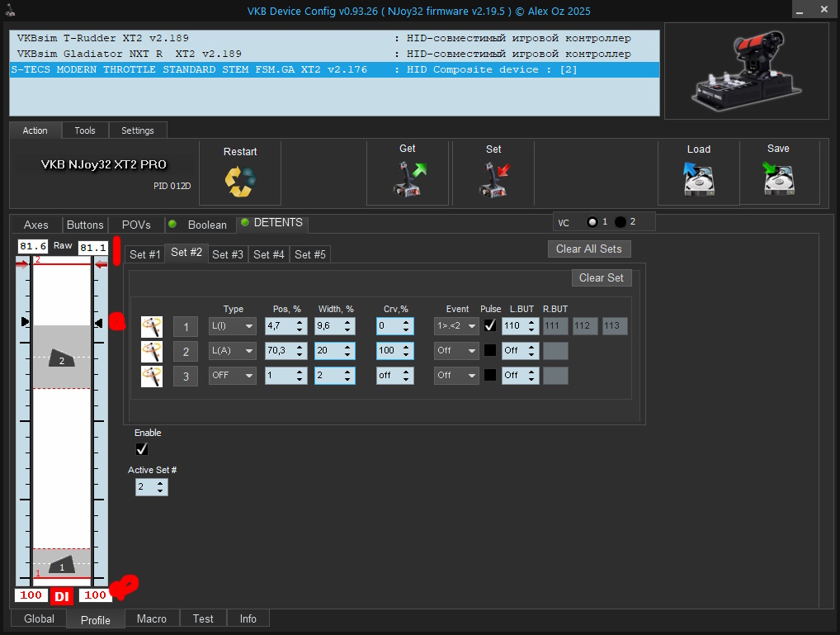This screenshot has width=840, height=635.
Task: Toggle the Enable detents checkbox
Action: (142, 449)
